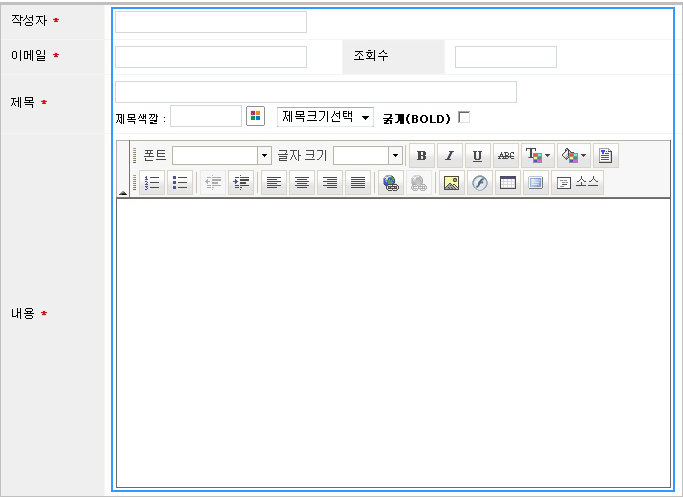683x497 pixels.
Task: Open the title color palette icon
Action: tap(255, 116)
